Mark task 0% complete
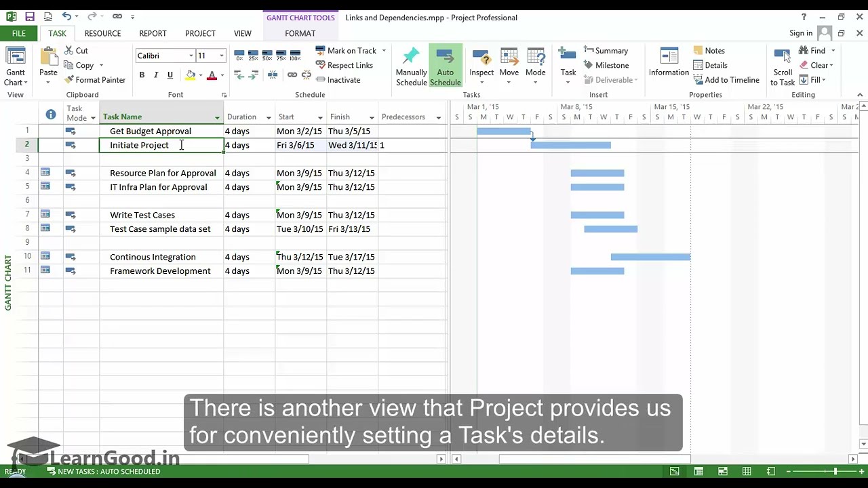The width and height of the screenshot is (868, 488). click(239, 56)
